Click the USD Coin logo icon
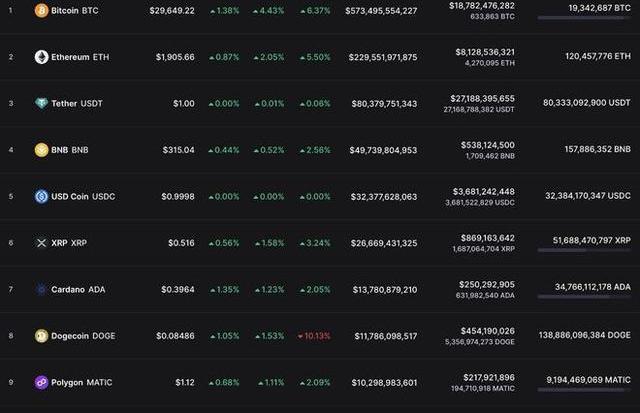The width and height of the screenshot is (640, 413). [41, 197]
